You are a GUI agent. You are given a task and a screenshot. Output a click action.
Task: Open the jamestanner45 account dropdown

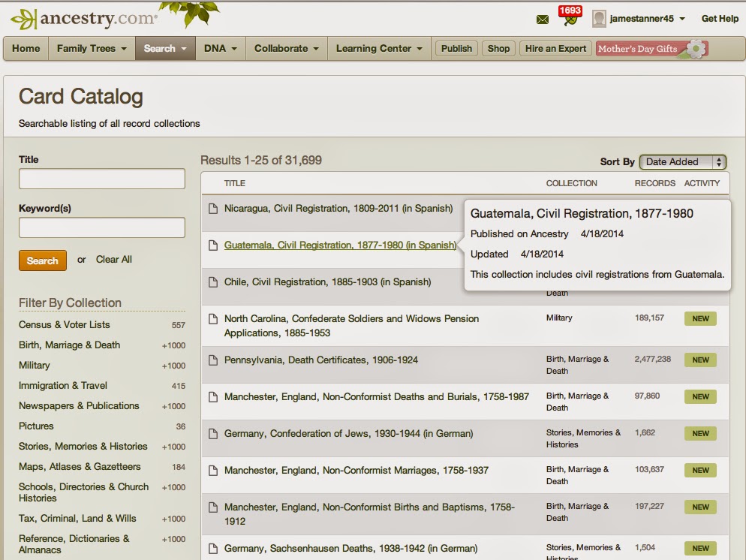(648, 19)
